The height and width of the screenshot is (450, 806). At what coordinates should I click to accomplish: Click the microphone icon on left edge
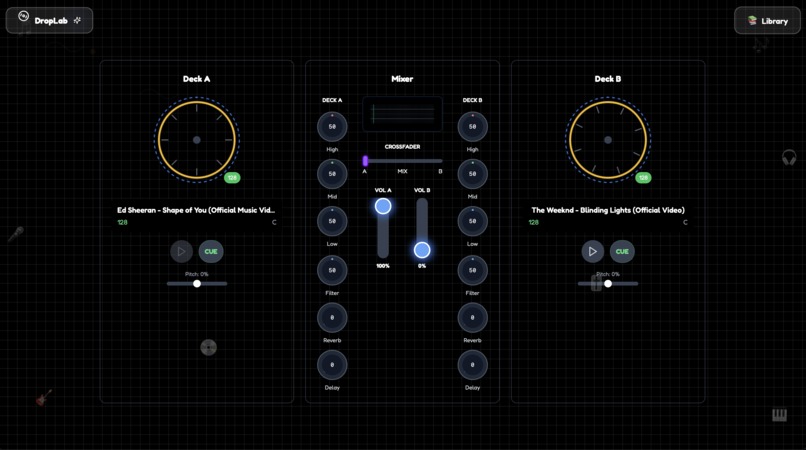point(15,234)
